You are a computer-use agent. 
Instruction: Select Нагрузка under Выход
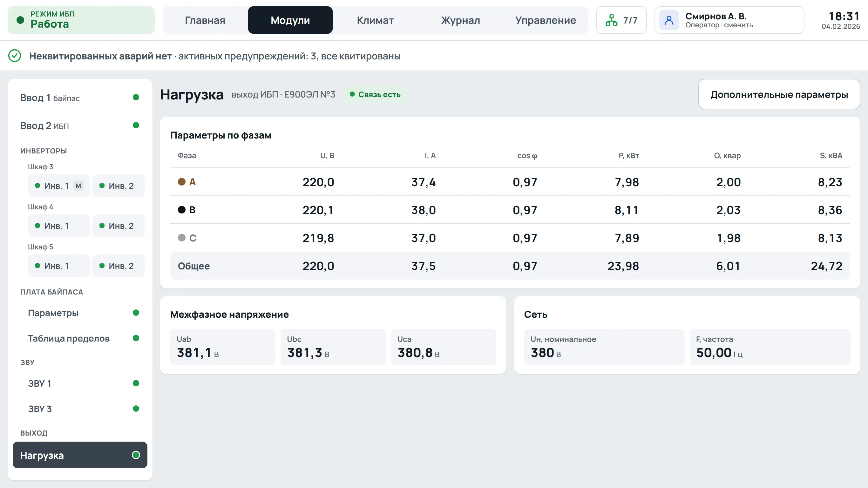tap(80, 455)
